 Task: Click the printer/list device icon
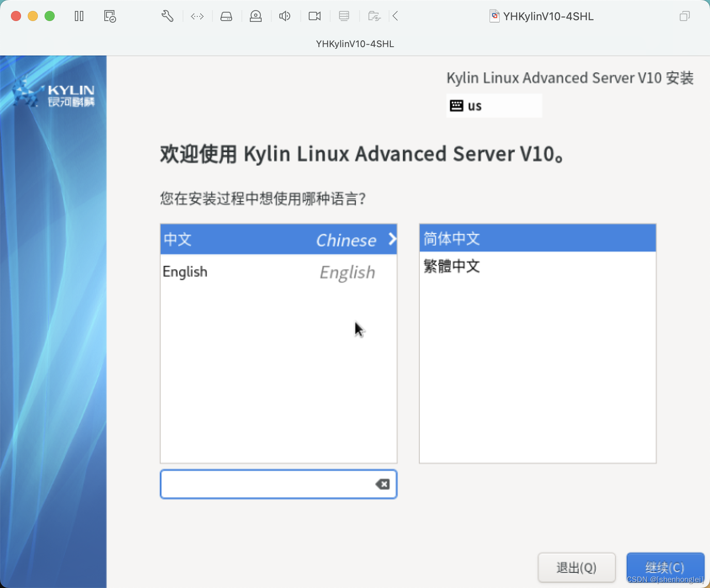tap(344, 16)
